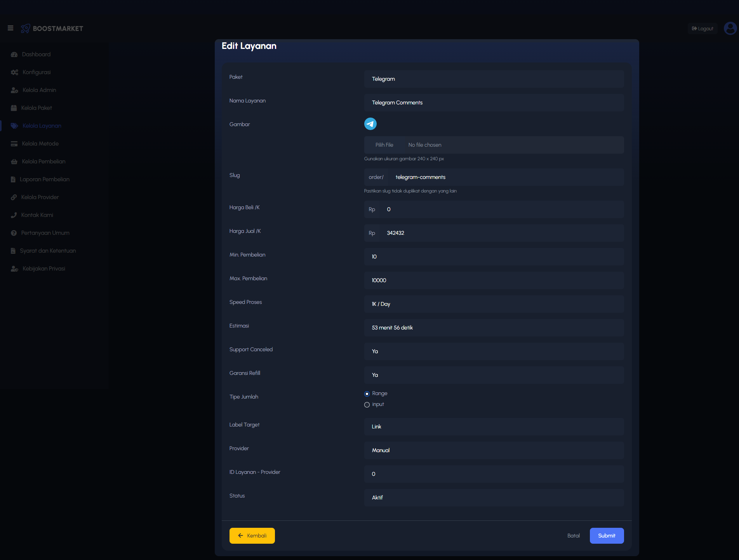
Task: Click the BoostMarket rocket logo
Action: click(25, 28)
